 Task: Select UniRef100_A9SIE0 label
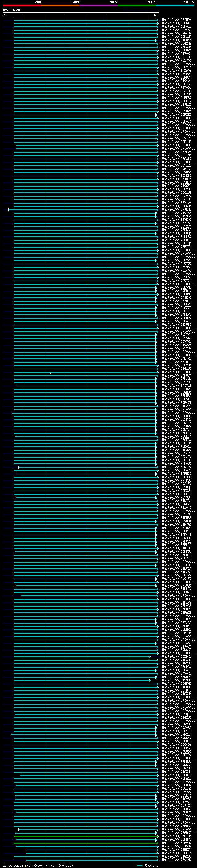point(176,484)
